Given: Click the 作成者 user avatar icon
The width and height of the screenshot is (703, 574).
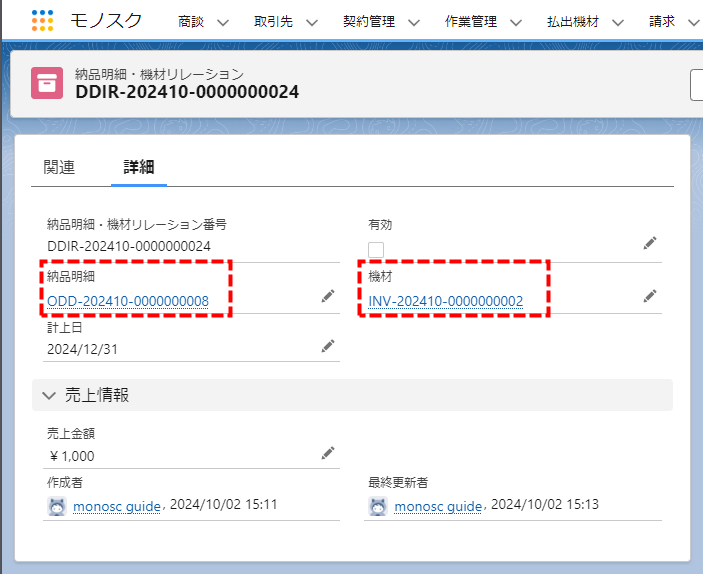Looking at the screenshot, I should tap(57, 506).
